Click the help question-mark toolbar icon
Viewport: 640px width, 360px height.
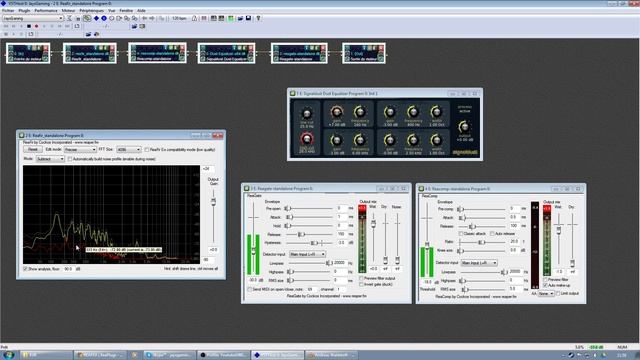coord(258,18)
